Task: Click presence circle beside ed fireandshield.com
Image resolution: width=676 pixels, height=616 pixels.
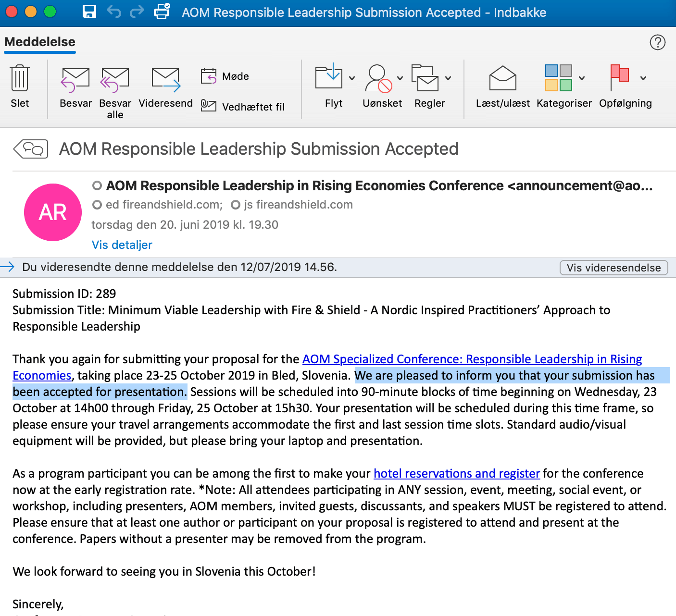Action: 97,205
